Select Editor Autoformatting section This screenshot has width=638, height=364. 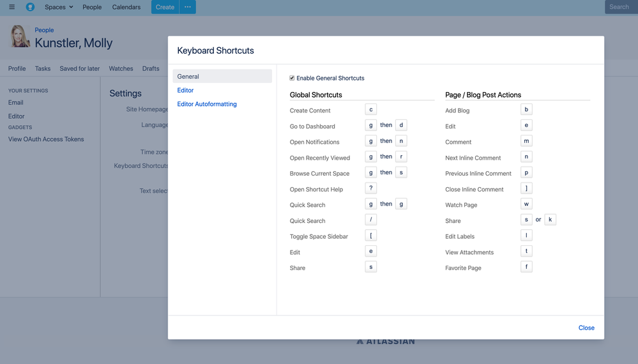tap(207, 104)
